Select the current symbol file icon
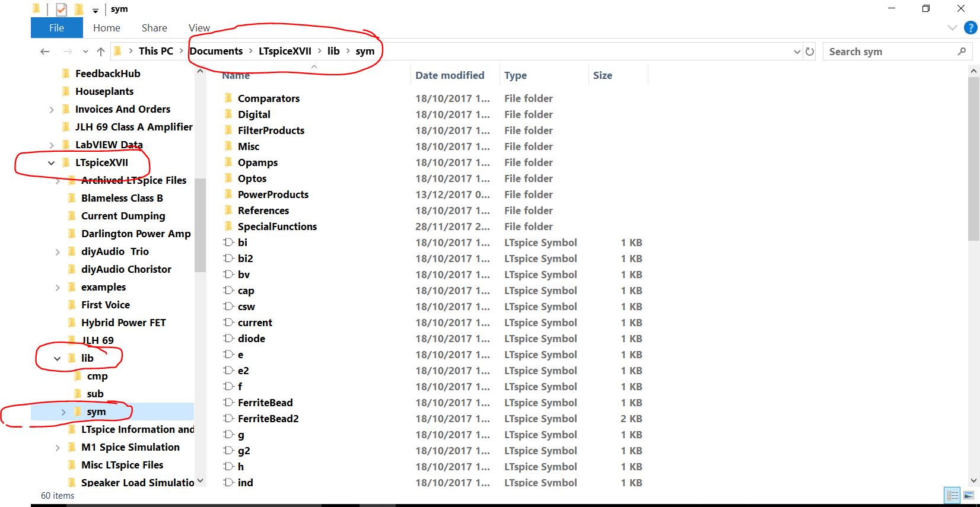Viewport: 980px width, 507px height. 228,322
